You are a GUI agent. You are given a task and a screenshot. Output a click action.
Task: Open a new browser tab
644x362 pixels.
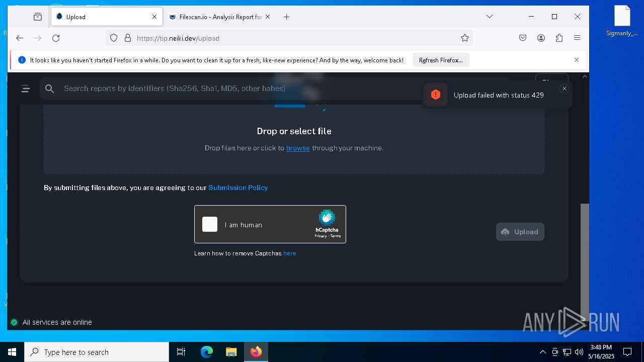point(286,17)
